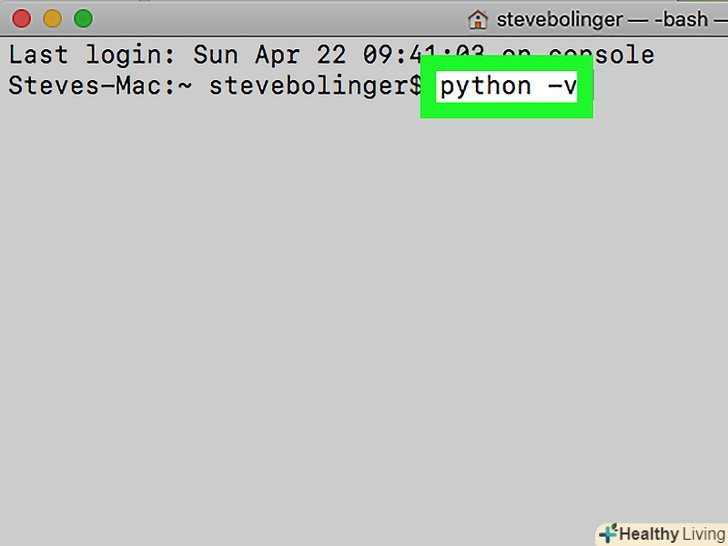Click the Healthy Living cross logo icon

pyautogui.click(x=607, y=533)
